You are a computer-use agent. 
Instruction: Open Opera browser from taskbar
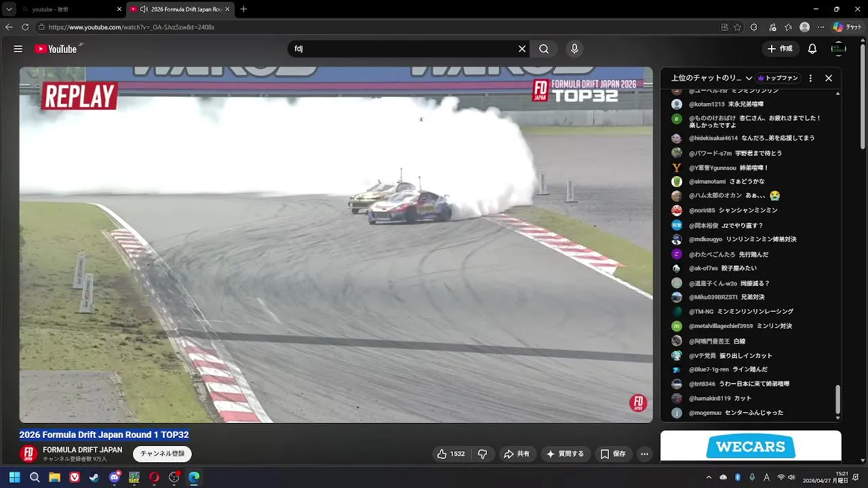[154, 477]
